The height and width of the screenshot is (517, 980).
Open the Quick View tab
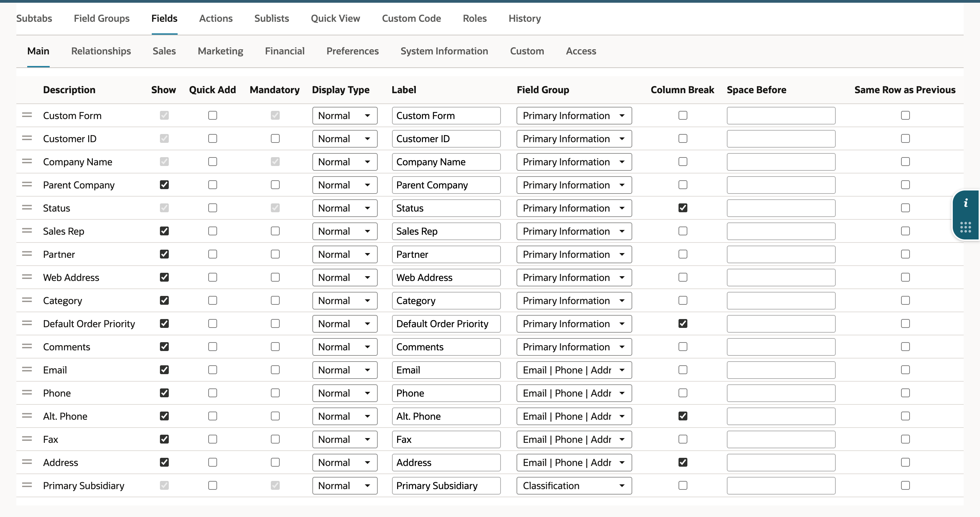(x=335, y=18)
